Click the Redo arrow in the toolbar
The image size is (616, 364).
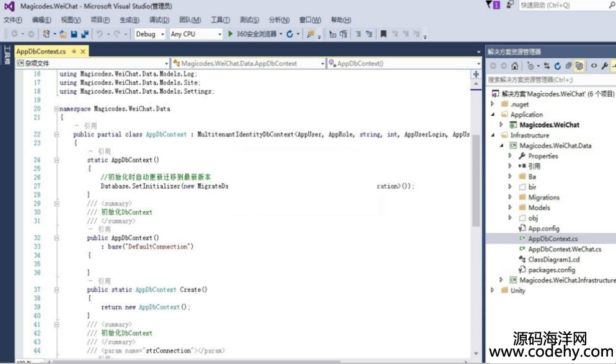pos(117,34)
